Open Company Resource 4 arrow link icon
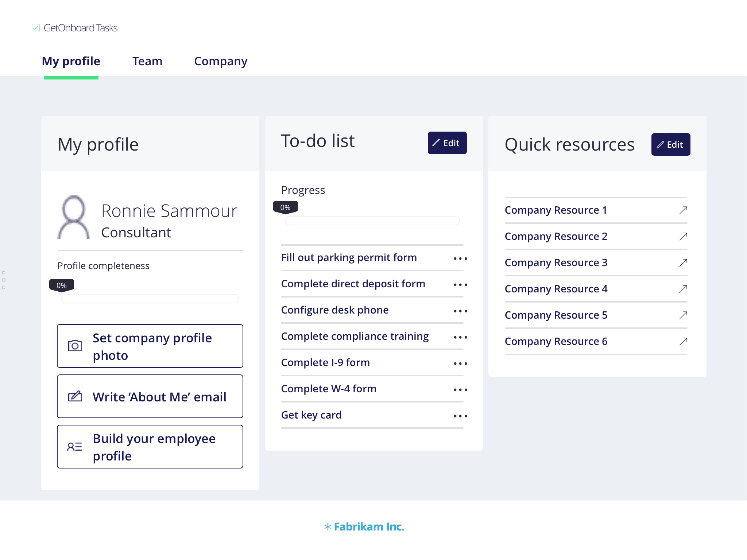 (683, 289)
